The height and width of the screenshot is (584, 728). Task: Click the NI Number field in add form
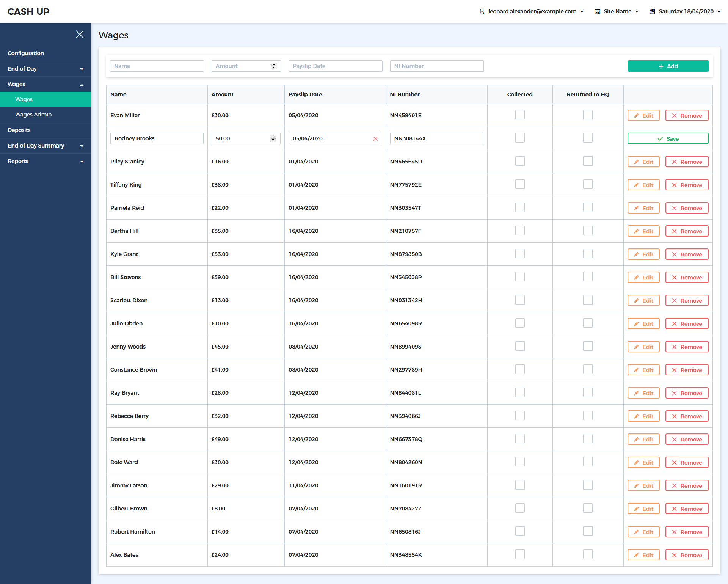(x=436, y=66)
